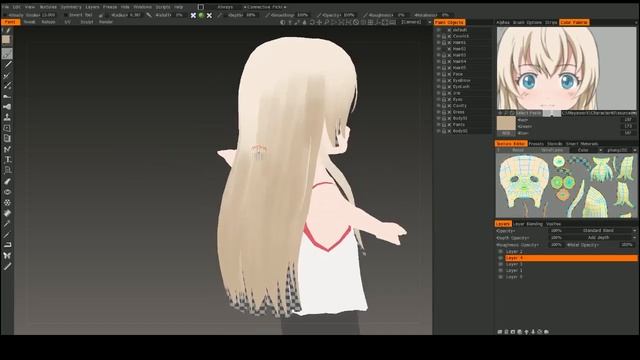Screen dimensions: 640x360
Task: Click the foreground color swatch in left toolbar
Action: [6, 40]
